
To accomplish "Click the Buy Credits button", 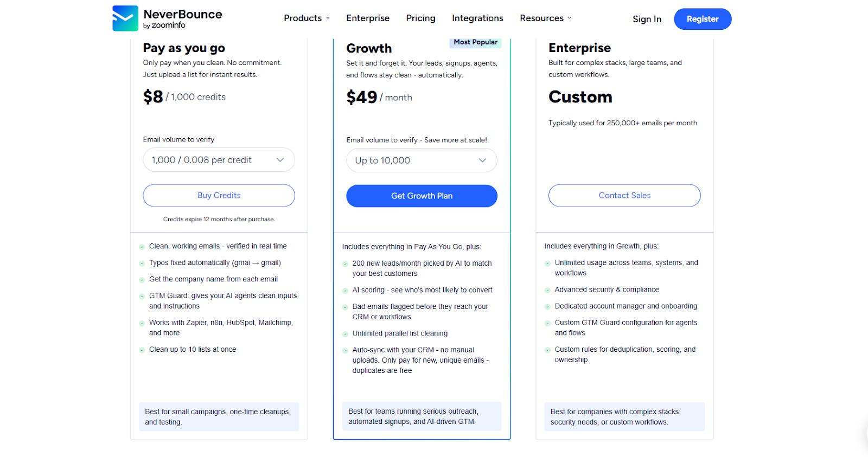I will (219, 195).
